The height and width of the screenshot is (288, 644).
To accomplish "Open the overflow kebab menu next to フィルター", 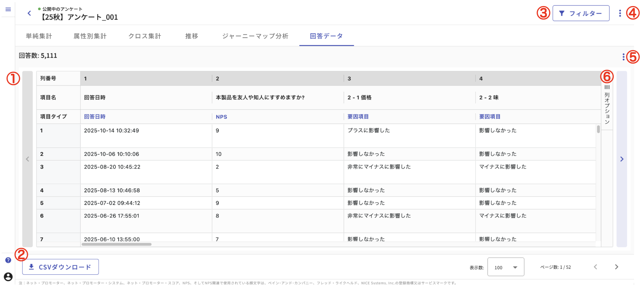I will click(x=621, y=13).
